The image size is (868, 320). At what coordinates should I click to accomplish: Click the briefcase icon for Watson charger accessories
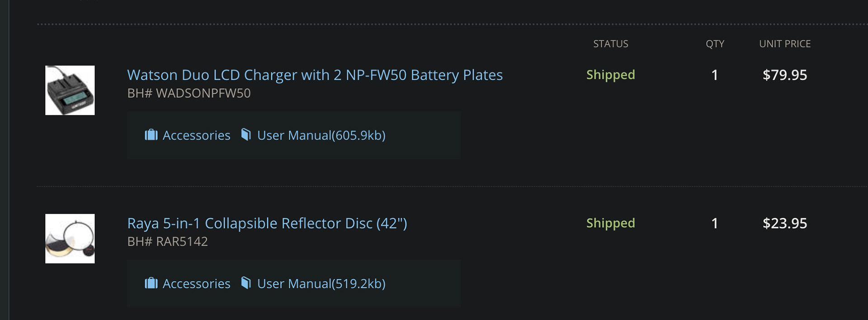pos(151,135)
